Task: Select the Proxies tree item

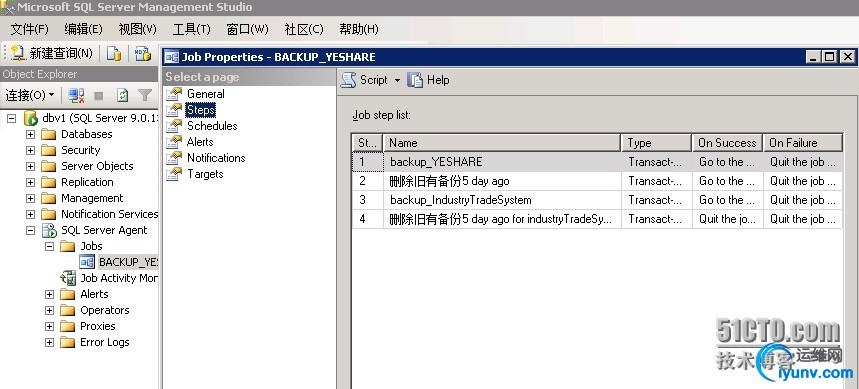Action: tap(98, 326)
